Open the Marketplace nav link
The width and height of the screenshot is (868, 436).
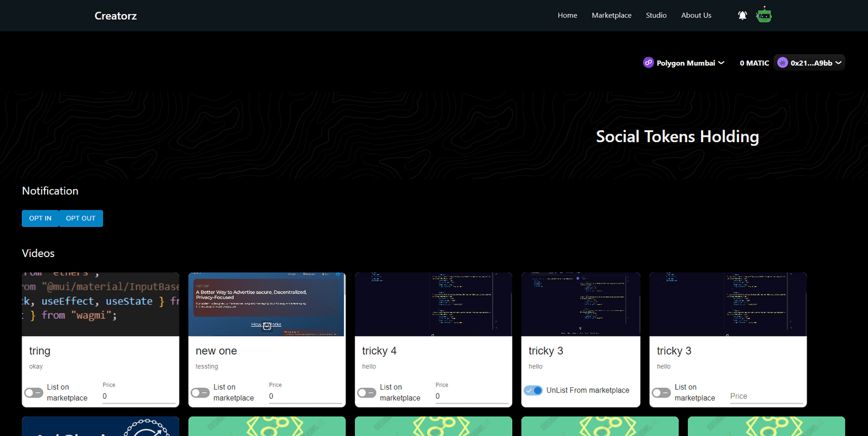click(611, 16)
